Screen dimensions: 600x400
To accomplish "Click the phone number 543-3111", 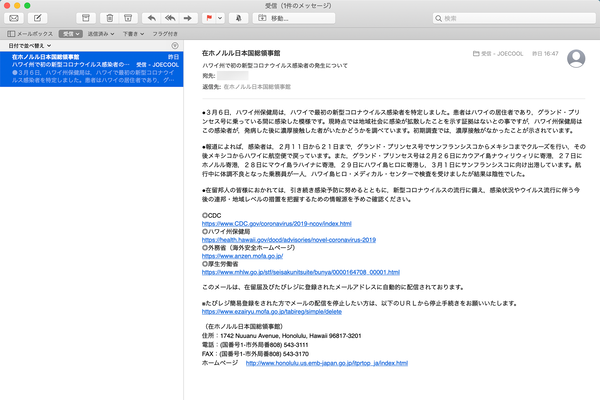I will (296, 345).
